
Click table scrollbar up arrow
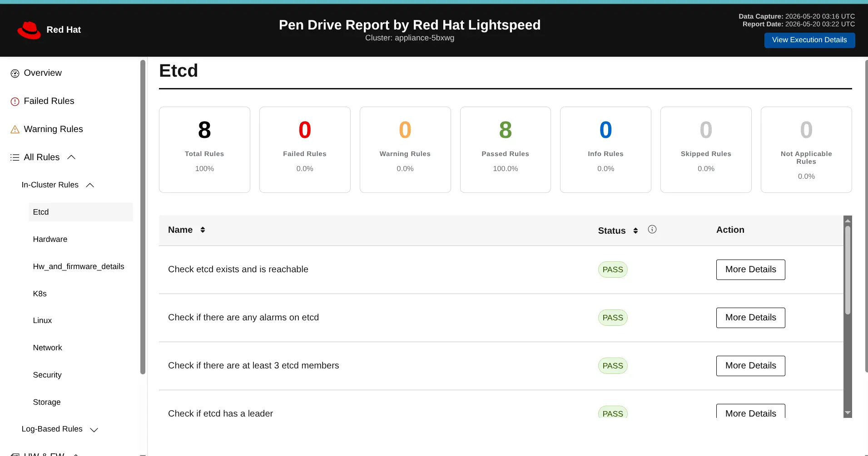[x=848, y=220]
